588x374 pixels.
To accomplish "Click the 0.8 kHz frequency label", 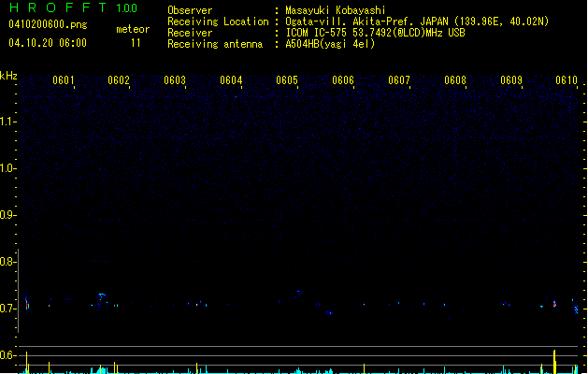I will [7, 262].
